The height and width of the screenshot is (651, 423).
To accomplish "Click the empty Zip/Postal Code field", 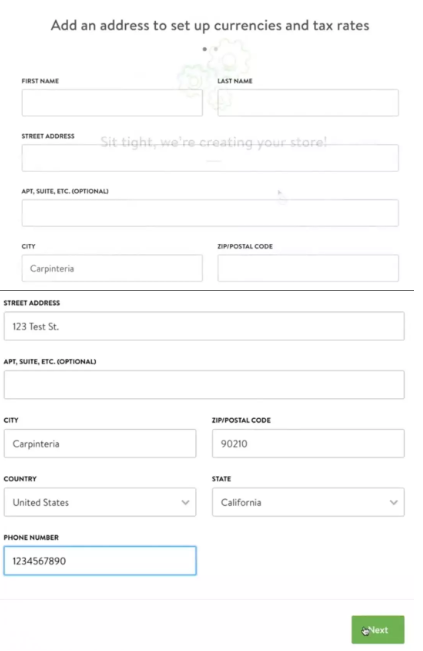I will [308, 268].
